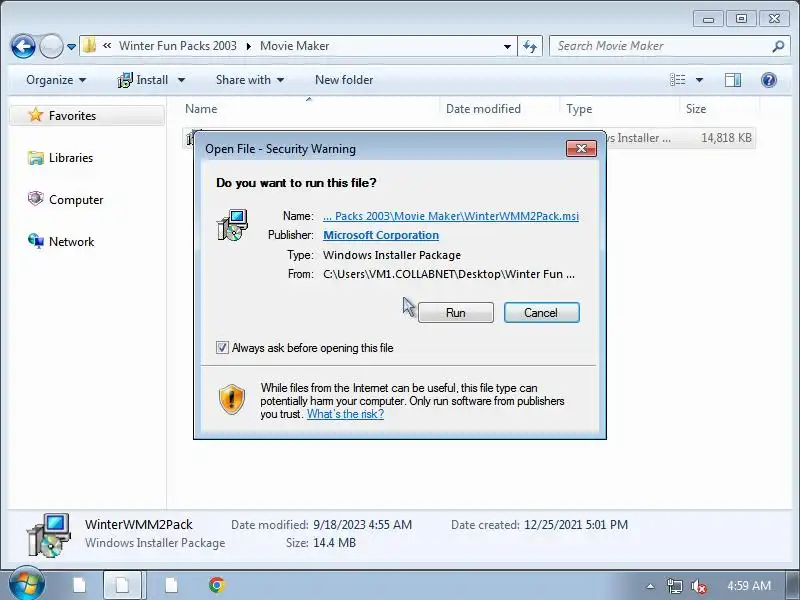This screenshot has height=600, width=800.
Task: Select Computer in the navigation pane
Action: [65, 199]
